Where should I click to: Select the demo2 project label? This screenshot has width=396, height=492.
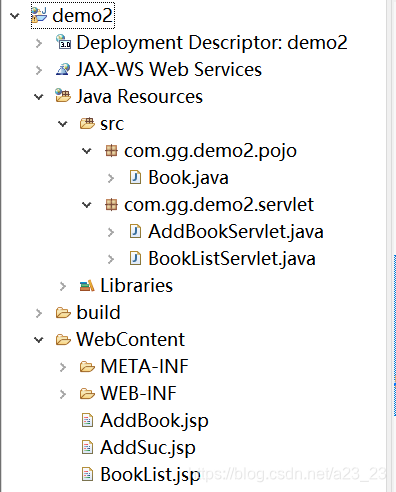[82, 16]
